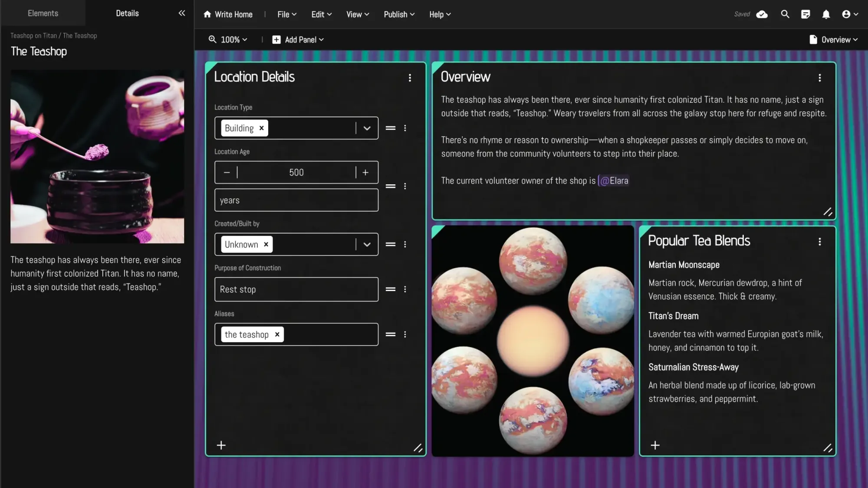
Task: Open the Overview view dropdown at top right
Action: (x=833, y=39)
